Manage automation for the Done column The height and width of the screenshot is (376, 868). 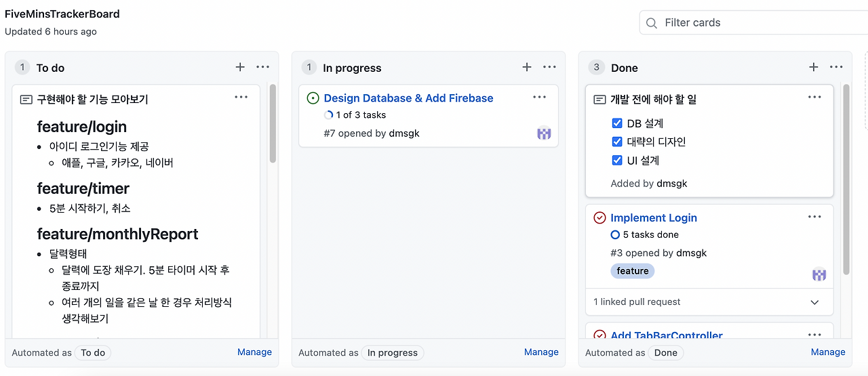828,352
